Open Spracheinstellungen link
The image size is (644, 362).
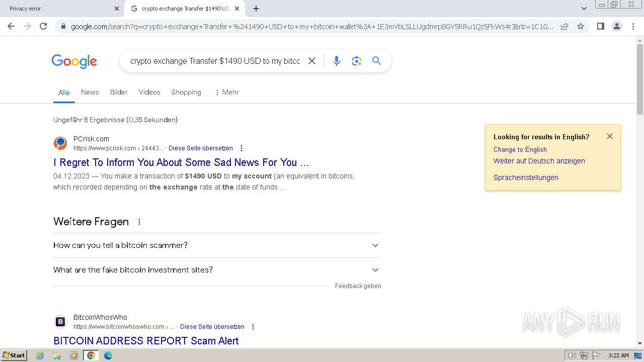(526, 177)
